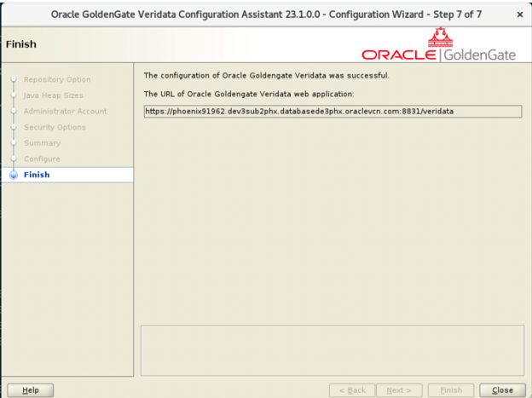Click the 'configuration ... was successful' message text
This screenshot has width=532, height=398.
[266, 75]
